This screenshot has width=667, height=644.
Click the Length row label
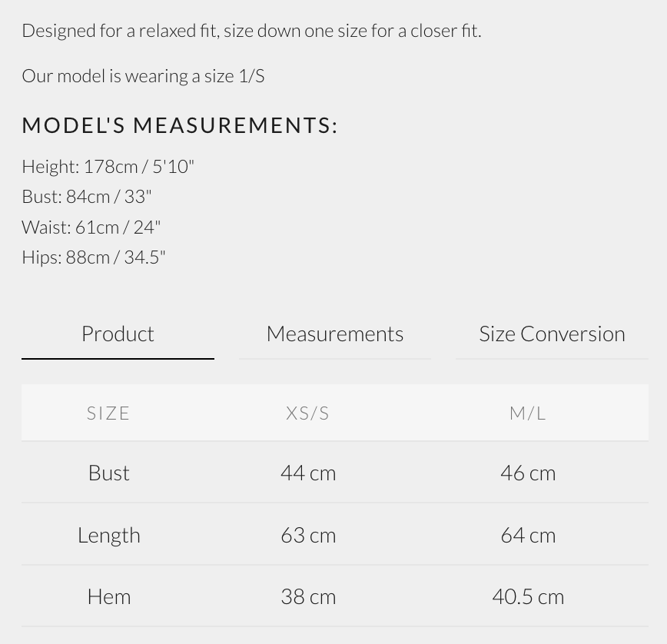(108, 534)
